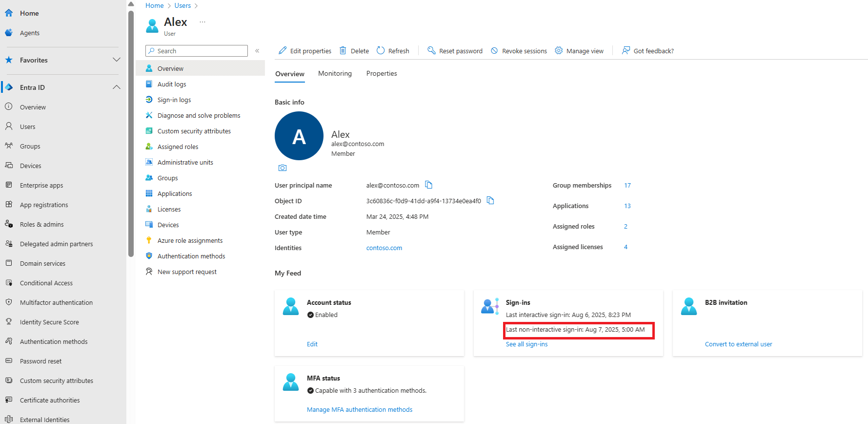Click Convert to external user link
868x424 pixels.
pos(738,344)
